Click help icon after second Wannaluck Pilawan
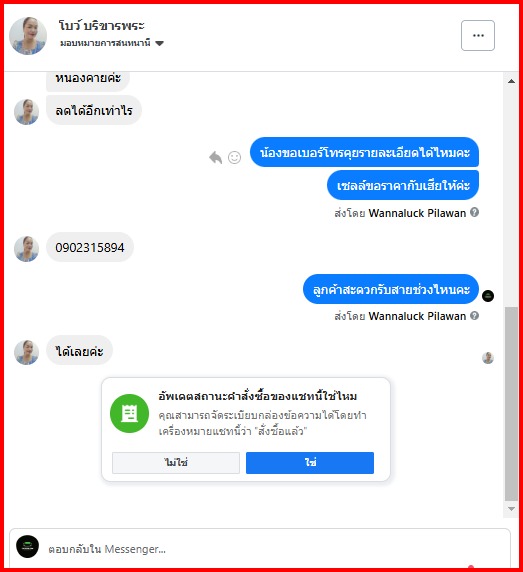The width and height of the screenshot is (523, 572). pos(474,316)
